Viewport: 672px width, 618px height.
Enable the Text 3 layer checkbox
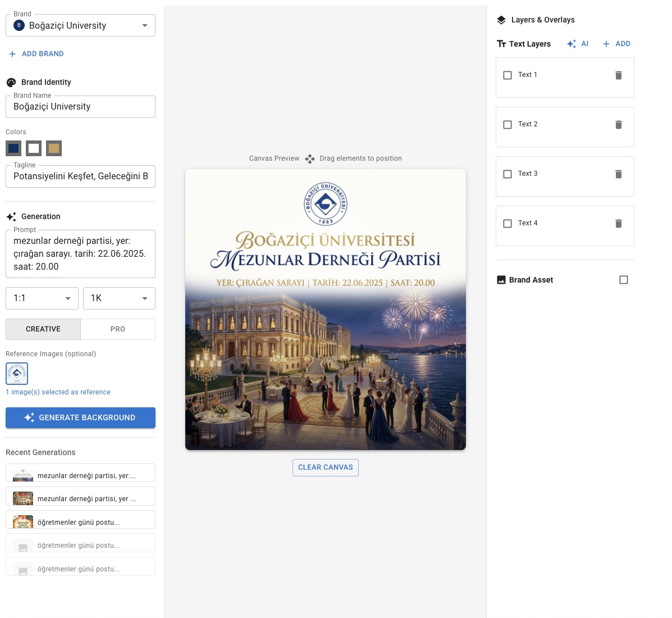click(x=508, y=174)
